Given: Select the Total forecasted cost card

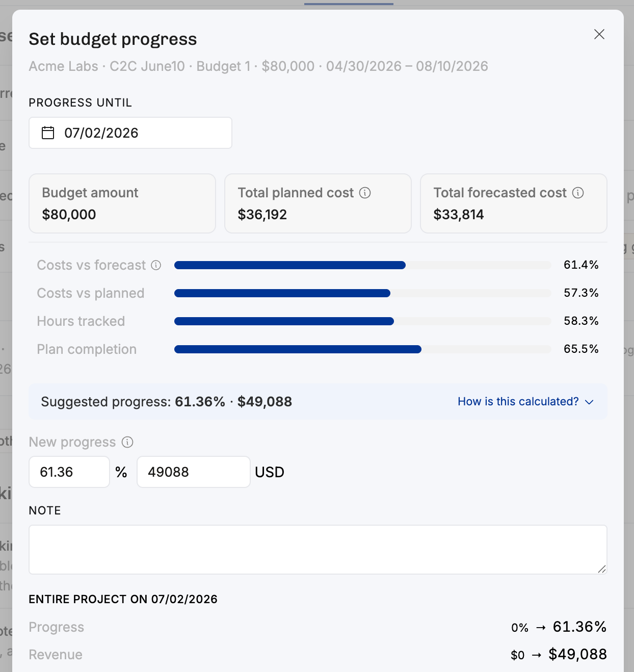Looking at the screenshot, I should (x=514, y=203).
